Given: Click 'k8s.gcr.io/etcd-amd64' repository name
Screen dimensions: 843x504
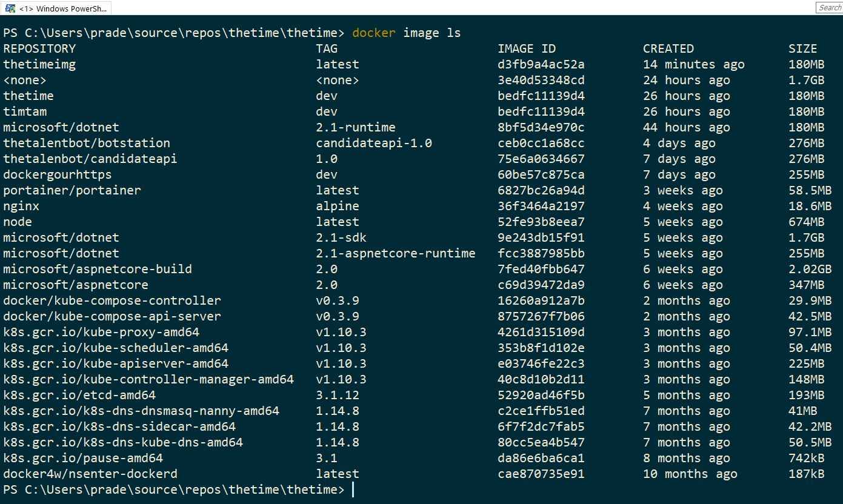Looking at the screenshot, I should pyautogui.click(x=79, y=395).
